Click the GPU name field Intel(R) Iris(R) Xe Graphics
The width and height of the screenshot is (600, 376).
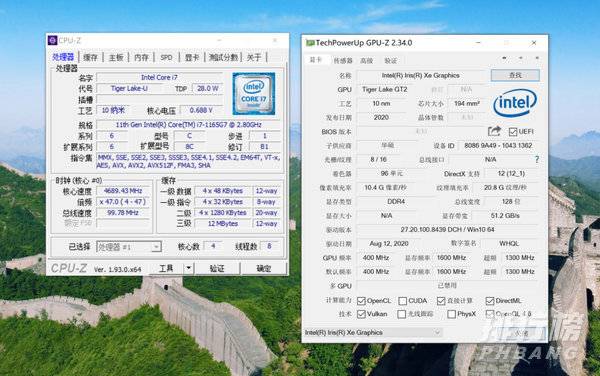click(x=421, y=75)
